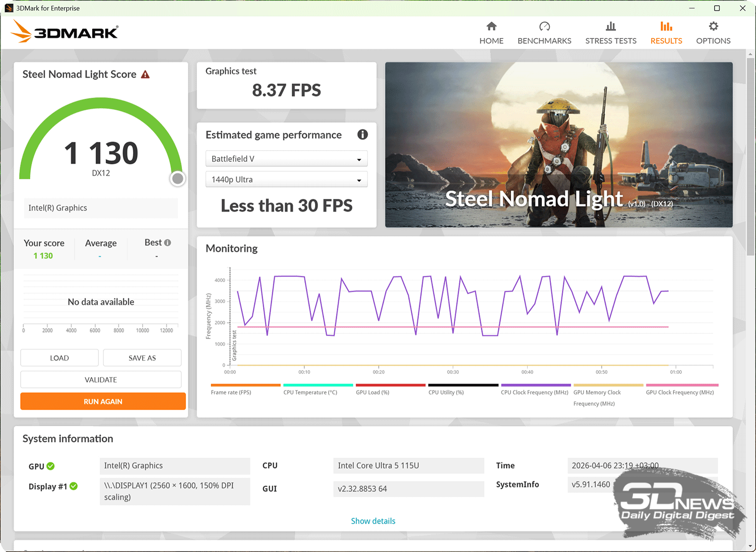Switch to the Results tab
The width and height of the screenshot is (756, 552).
[x=666, y=33]
